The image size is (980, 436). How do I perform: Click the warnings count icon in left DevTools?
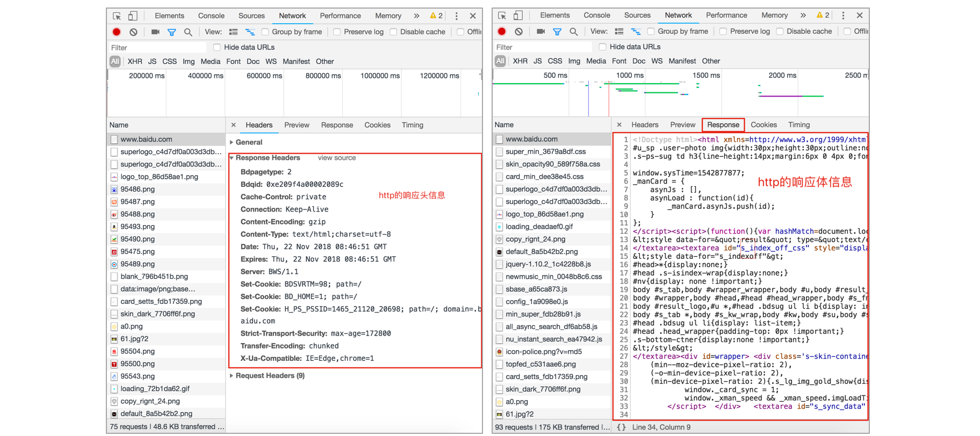436,16
